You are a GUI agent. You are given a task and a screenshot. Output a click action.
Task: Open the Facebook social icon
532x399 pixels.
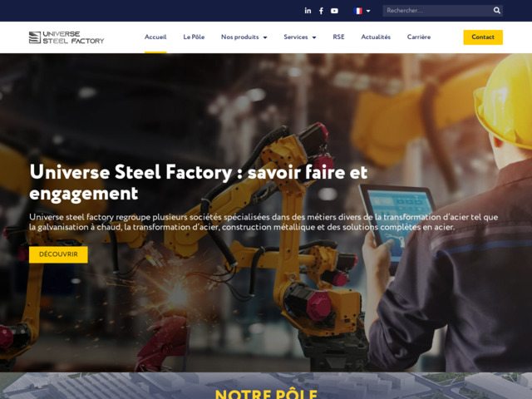tap(321, 11)
